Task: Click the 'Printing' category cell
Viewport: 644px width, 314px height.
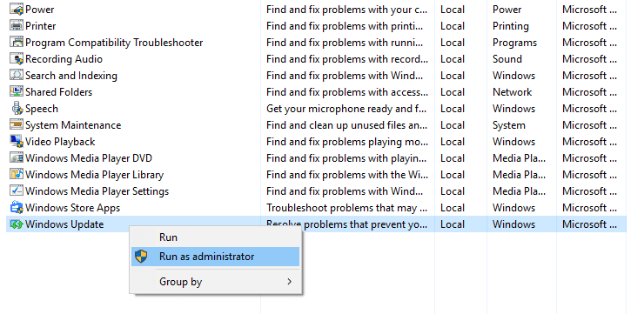Action: (511, 26)
